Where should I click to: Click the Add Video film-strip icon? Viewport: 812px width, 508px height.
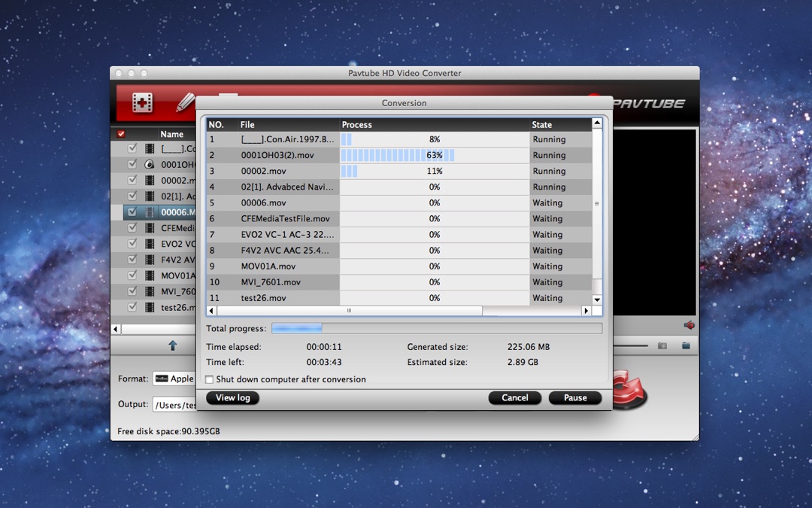[142, 102]
